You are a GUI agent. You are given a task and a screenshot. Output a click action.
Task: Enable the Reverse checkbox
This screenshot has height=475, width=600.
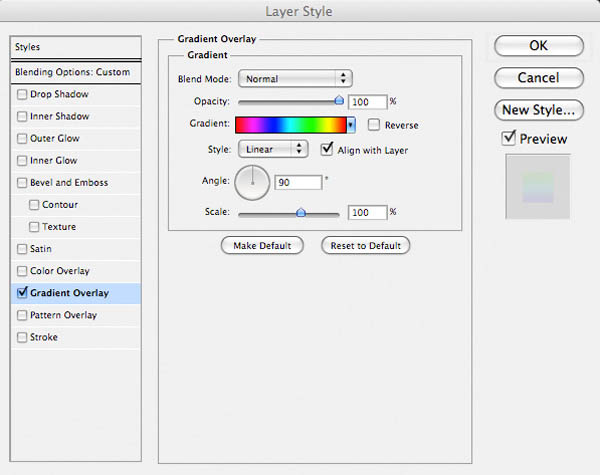click(x=373, y=124)
